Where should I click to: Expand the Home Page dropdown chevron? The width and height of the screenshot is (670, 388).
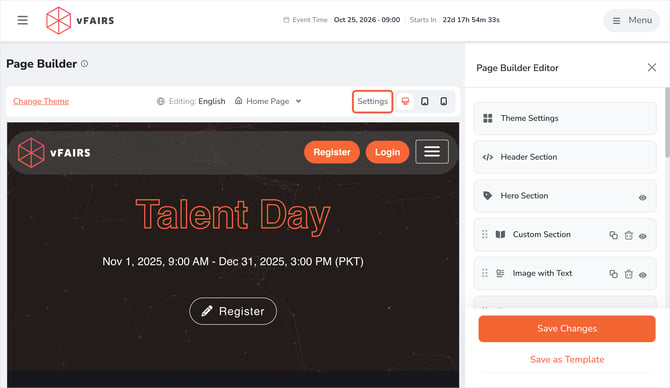coord(299,101)
